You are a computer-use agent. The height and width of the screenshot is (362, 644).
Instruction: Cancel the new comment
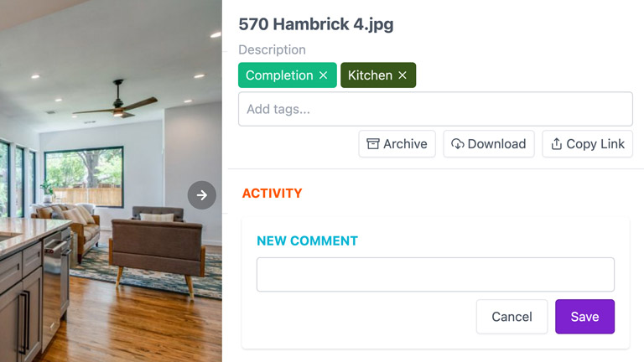click(x=512, y=317)
